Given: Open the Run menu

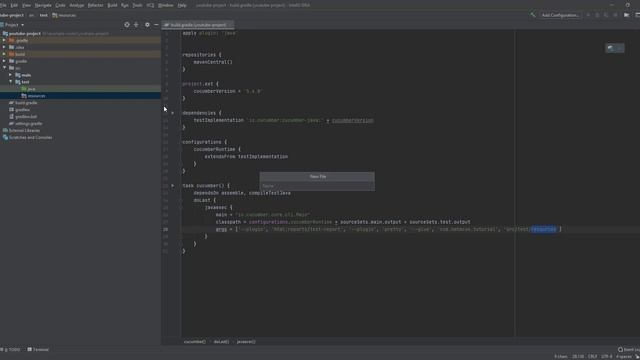Looking at the screenshot, I should point(125,5).
